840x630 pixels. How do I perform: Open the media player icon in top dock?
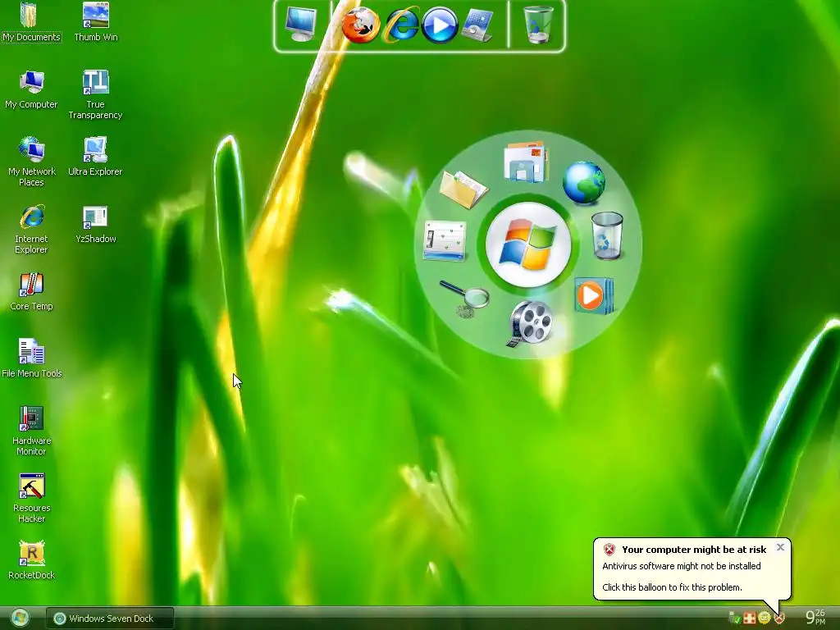(x=440, y=25)
